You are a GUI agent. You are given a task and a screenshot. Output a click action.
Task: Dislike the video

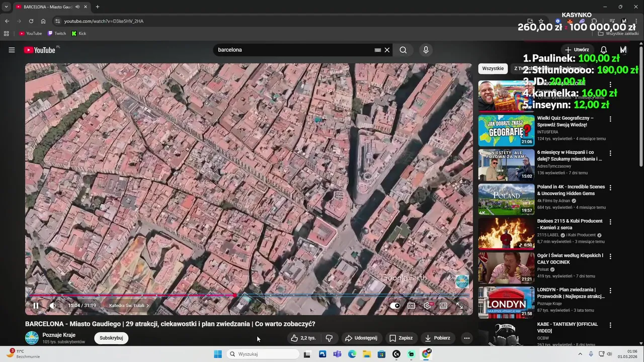pos(329,338)
